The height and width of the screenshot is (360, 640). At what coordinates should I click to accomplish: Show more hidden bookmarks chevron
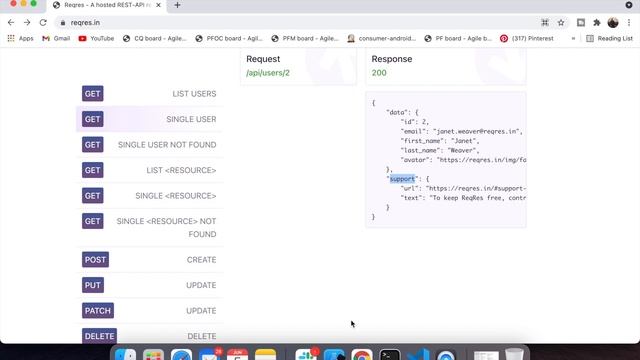click(x=573, y=38)
